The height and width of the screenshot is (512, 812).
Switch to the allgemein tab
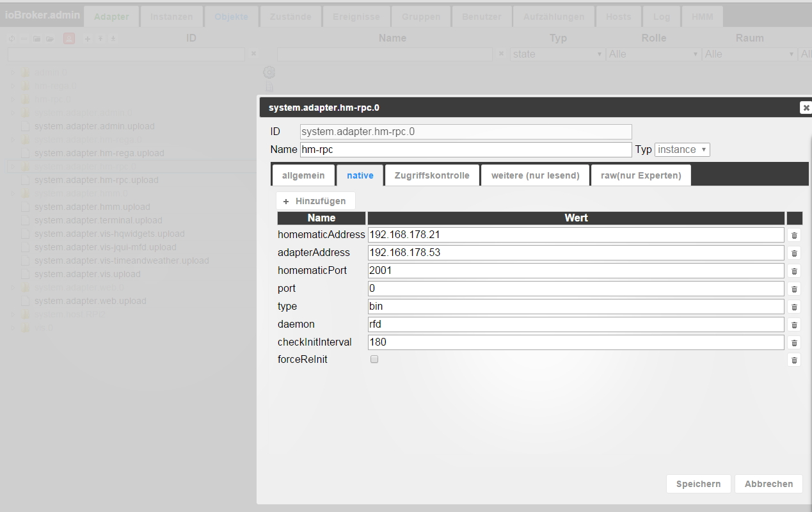pyautogui.click(x=303, y=175)
